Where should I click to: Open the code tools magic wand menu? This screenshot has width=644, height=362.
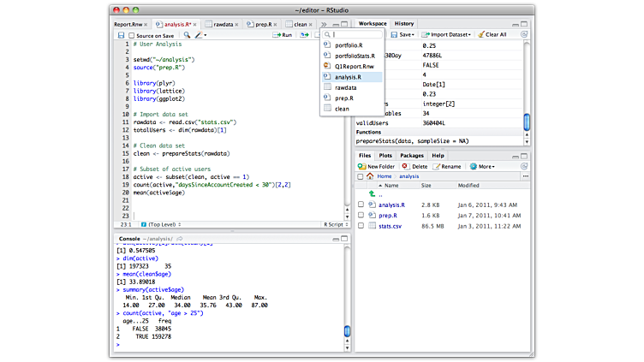(x=200, y=35)
